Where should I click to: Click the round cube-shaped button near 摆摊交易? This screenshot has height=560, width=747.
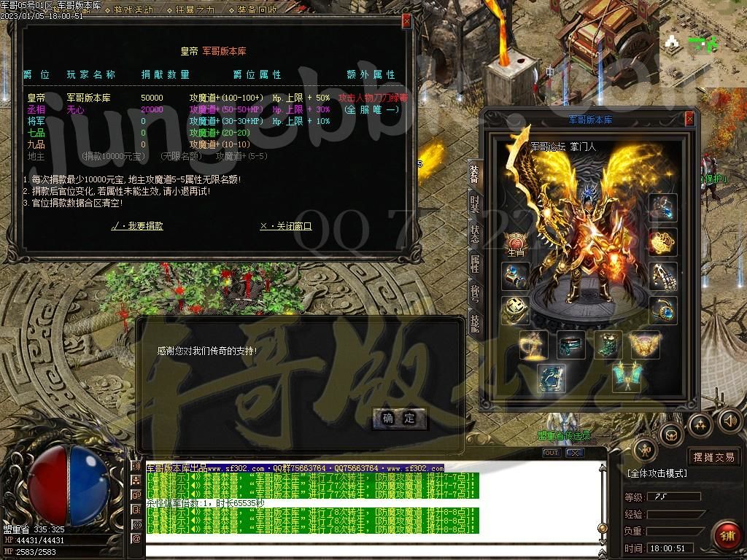click(672, 435)
